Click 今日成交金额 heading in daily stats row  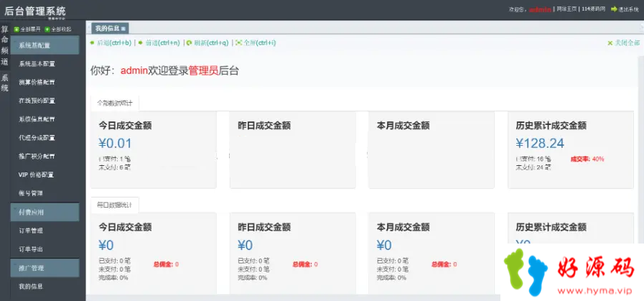click(x=125, y=226)
